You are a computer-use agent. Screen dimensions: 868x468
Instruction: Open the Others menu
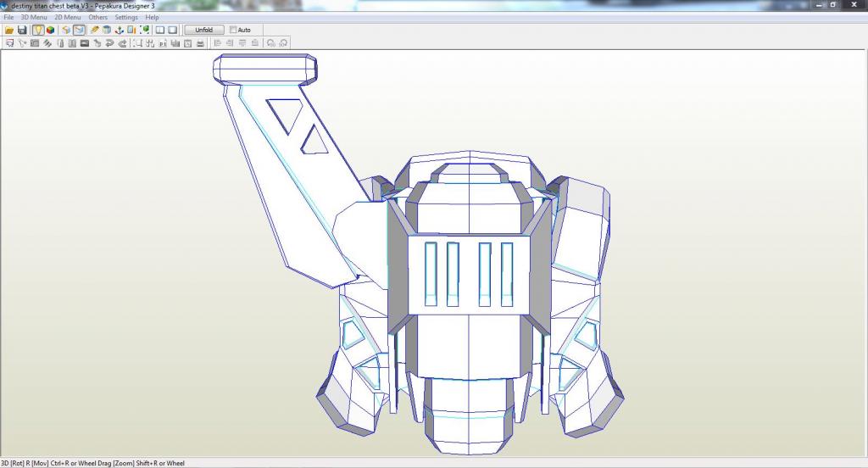(x=98, y=17)
